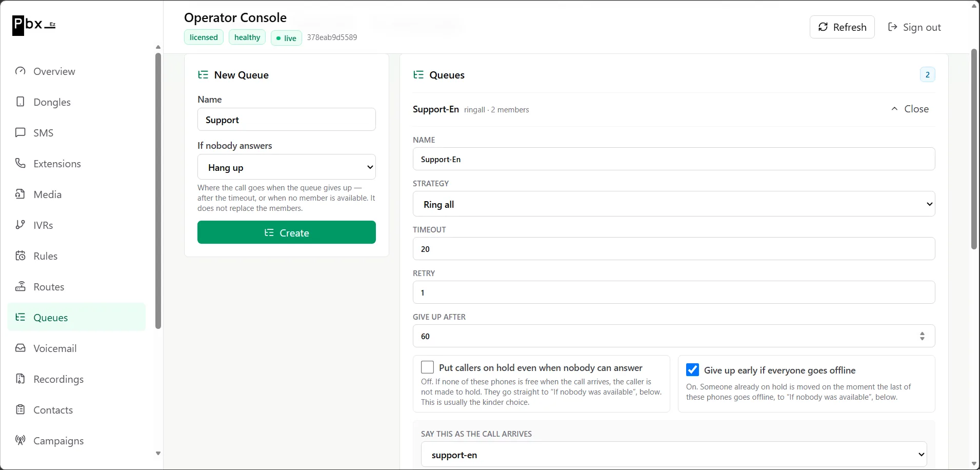980x470 pixels.
Task: Click the Dongles device icon
Action: tap(21, 102)
